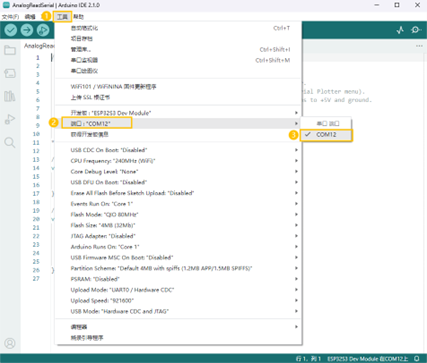Screen dimensions: 427x363
Task: Select USB Mode: "Hardware CDC and JTAG"
Action: coord(178,311)
